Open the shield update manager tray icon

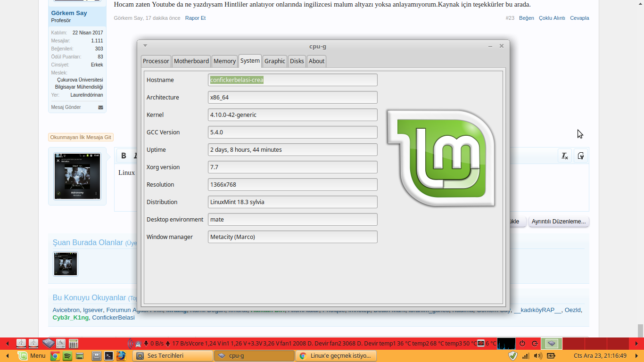[513, 356]
